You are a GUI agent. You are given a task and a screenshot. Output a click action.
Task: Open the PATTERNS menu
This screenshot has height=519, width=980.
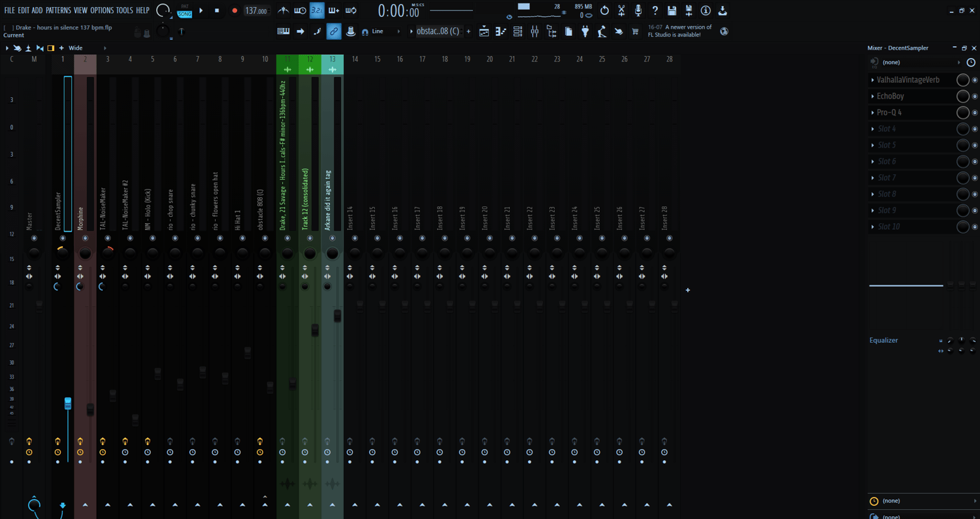click(x=58, y=10)
